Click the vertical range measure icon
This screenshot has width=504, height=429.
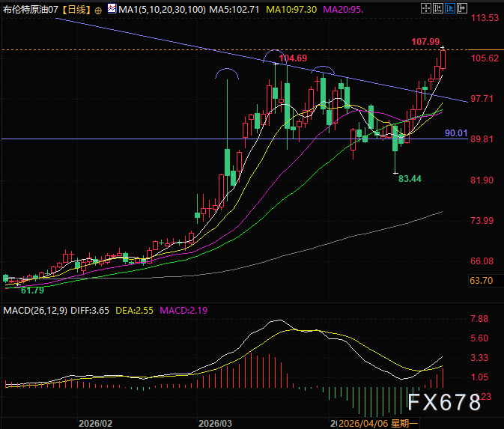438,8
